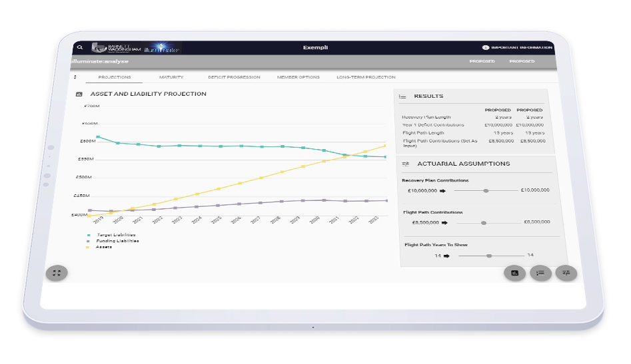This screenshot has height=364, width=631.
Task: Click Flight Path Contributions (Set As Input) label
Action: pos(440,144)
